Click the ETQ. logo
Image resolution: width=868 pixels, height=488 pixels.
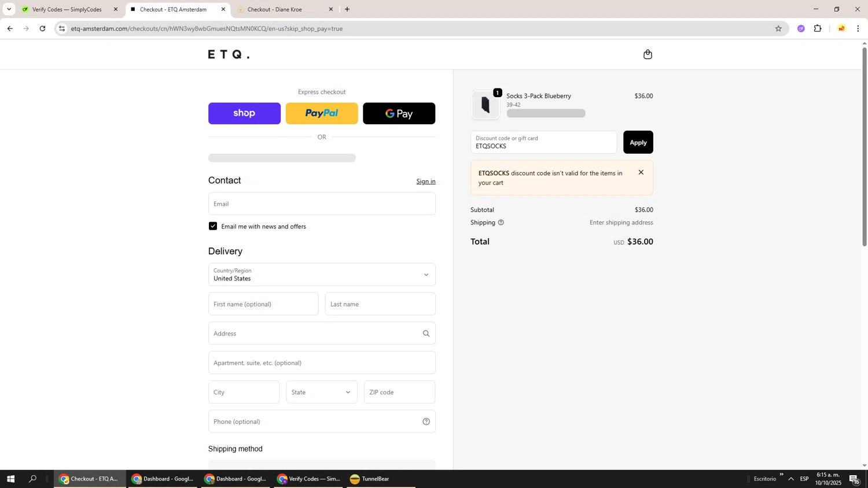[x=229, y=54]
